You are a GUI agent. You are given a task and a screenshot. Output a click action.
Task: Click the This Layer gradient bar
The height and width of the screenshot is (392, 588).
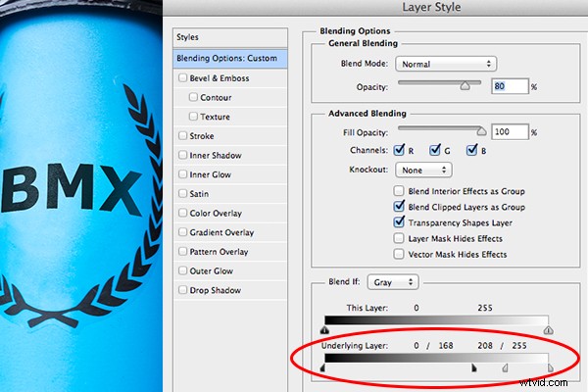tap(436, 320)
